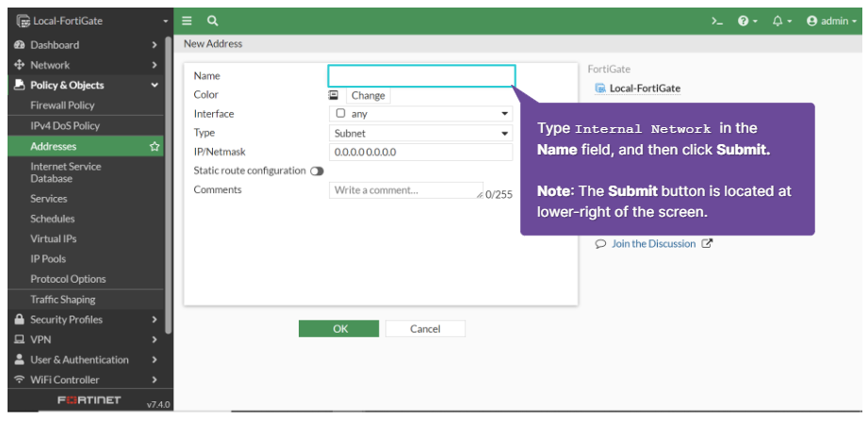
Task: Click the Fortinet logo at sidebar bottom
Action: click(x=90, y=399)
